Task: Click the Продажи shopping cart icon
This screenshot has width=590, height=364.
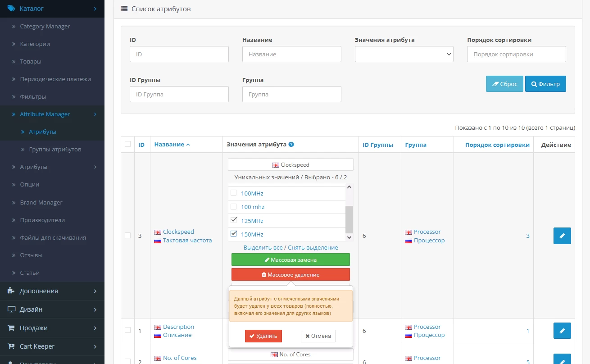Action: click(11, 328)
